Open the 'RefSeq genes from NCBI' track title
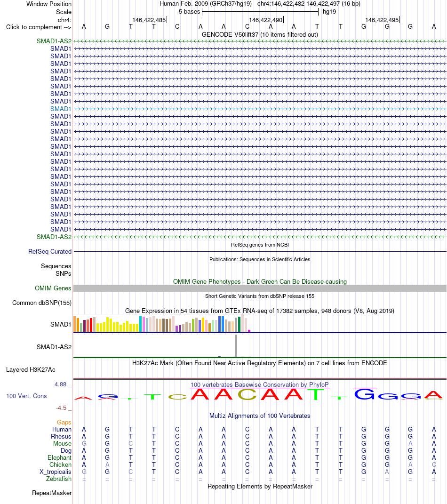The image size is (447, 504). (260, 245)
